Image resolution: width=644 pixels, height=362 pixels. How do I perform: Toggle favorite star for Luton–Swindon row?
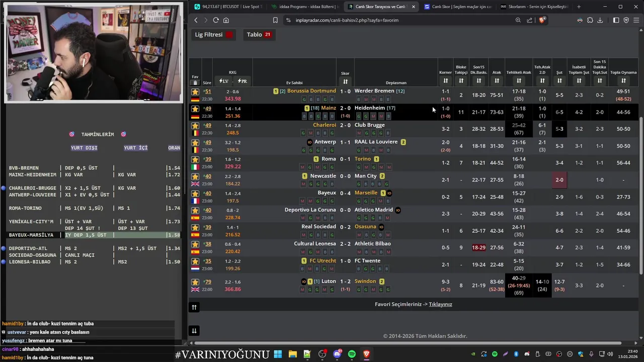(x=195, y=282)
